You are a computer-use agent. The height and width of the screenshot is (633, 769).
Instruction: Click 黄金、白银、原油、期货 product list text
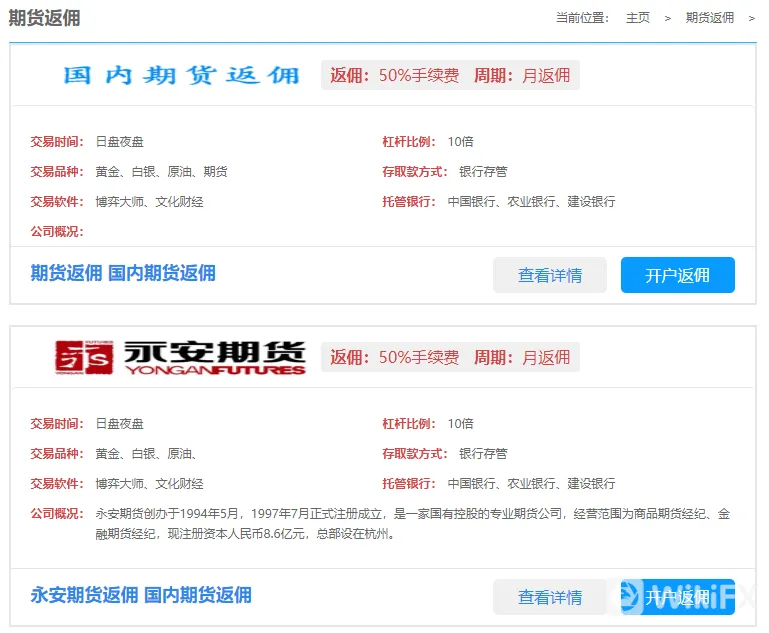(161, 172)
